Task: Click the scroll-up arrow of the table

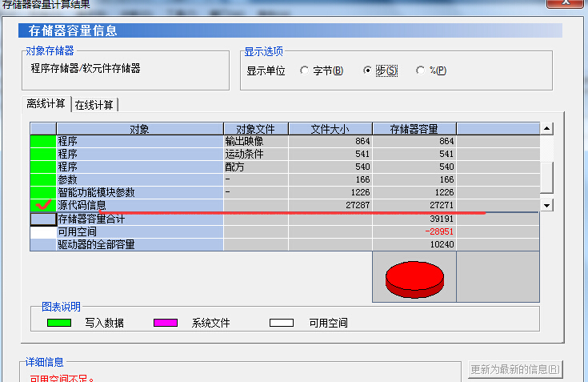Action: pyautogui.click(x=547, y=128)
